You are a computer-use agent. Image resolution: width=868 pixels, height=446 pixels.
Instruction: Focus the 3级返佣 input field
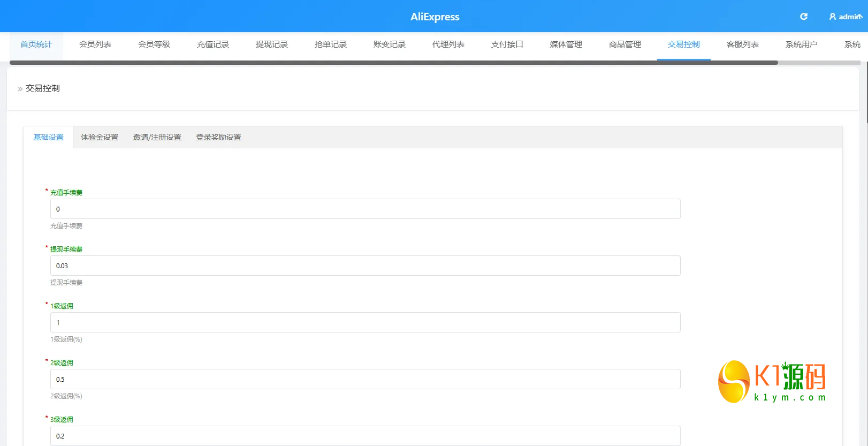click(366, 436)
